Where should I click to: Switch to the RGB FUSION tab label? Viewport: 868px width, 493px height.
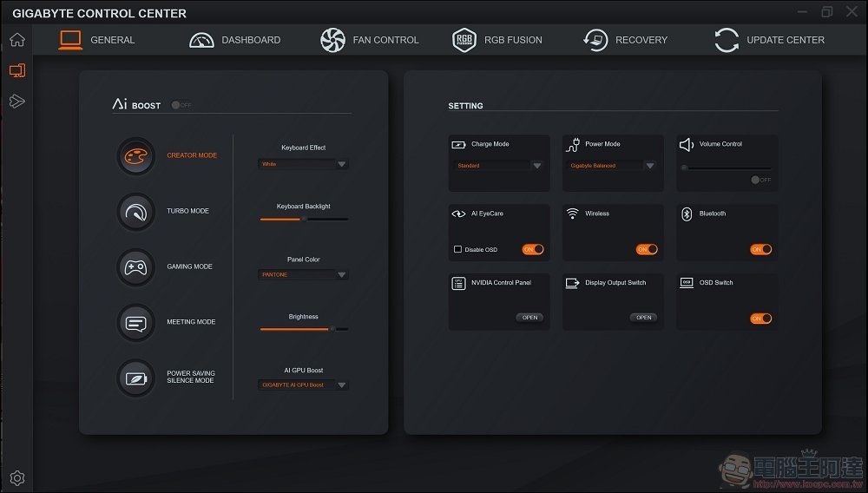pos(513,40)
